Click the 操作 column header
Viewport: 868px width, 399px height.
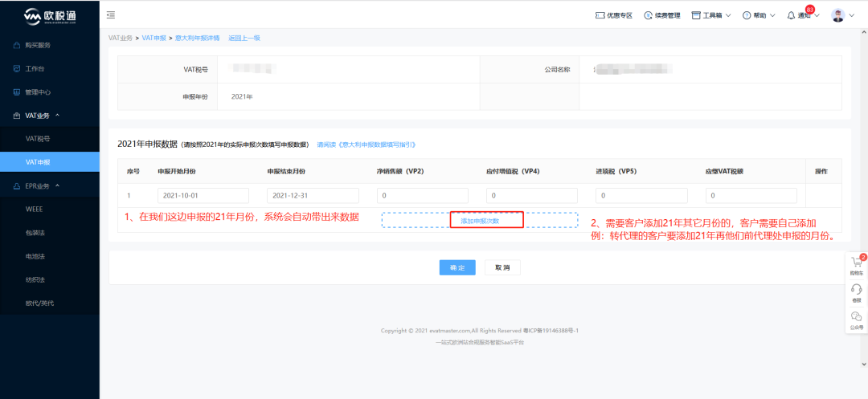pyautogui.click(x=821, y=171)
